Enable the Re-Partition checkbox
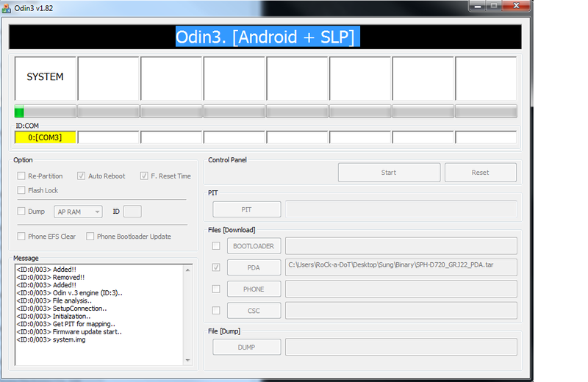This screenshot has width=588, height=382. tap(21, 176)
